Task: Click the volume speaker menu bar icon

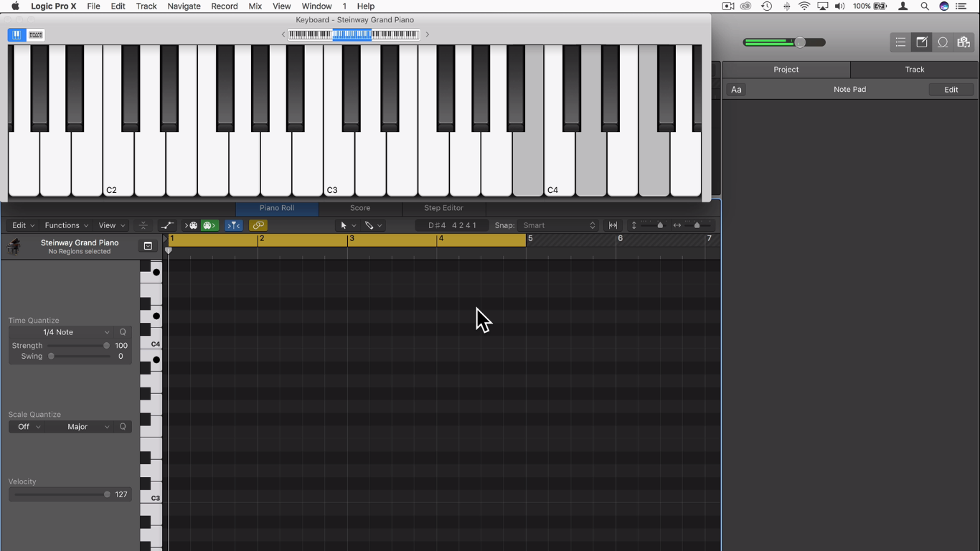Action: coord(839,6)
